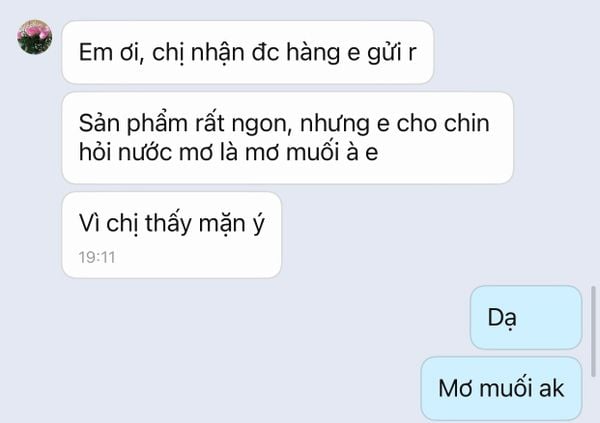Click the phrase 'mơ muối à e' in the second message
This screenshot has height=423, width=600.
[x=311, y=152]
